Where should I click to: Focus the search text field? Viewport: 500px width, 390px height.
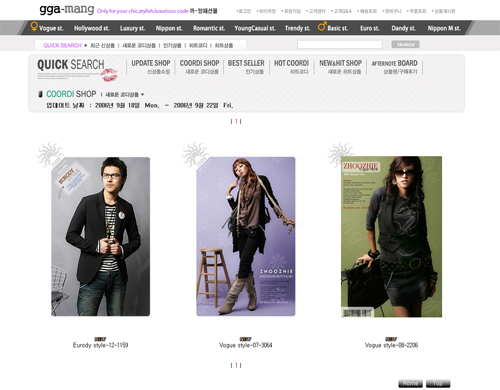coord(340,44)
